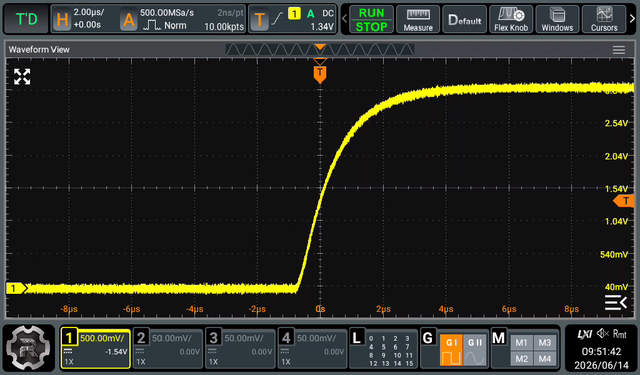Open the function generator G panel
The height and width of the screenshot is (375, 640).
point(427,337)
